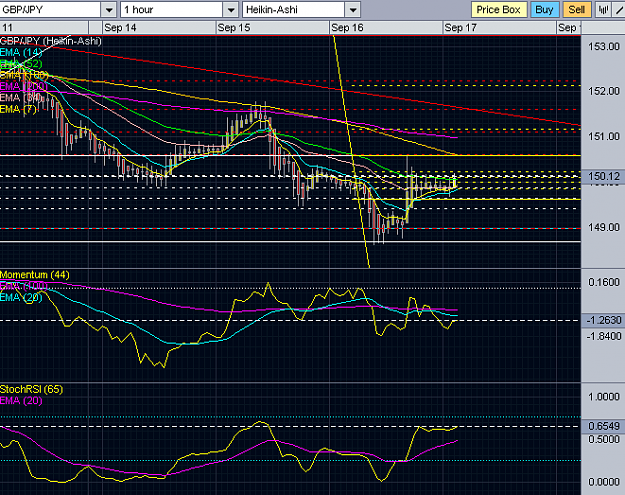This screenshot has width=625, height=495.
Task: Select the EMA (20) label under StochRSI
Action: coord(21,401)
